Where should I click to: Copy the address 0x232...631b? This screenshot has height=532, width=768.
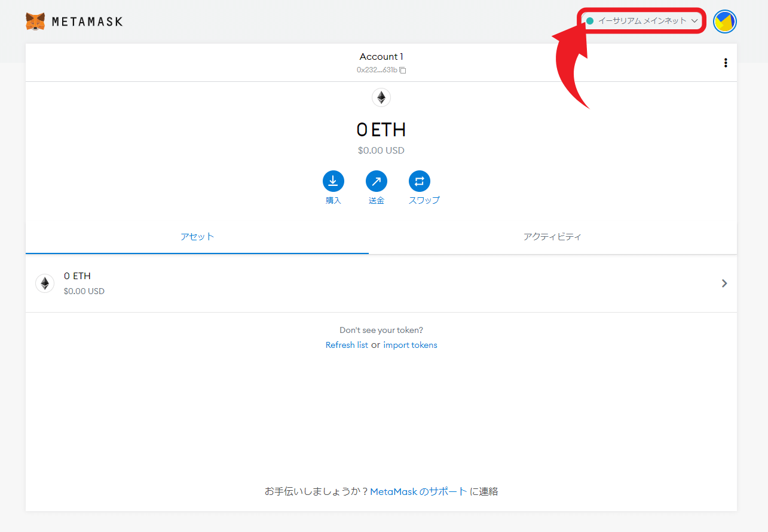point(381,70)
